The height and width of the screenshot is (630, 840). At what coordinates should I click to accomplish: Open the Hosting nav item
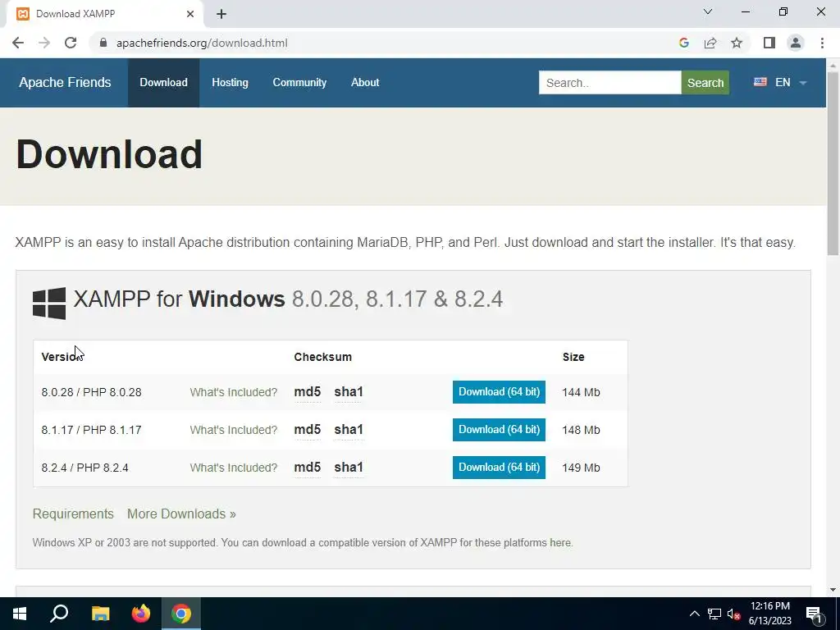point(230,83)
